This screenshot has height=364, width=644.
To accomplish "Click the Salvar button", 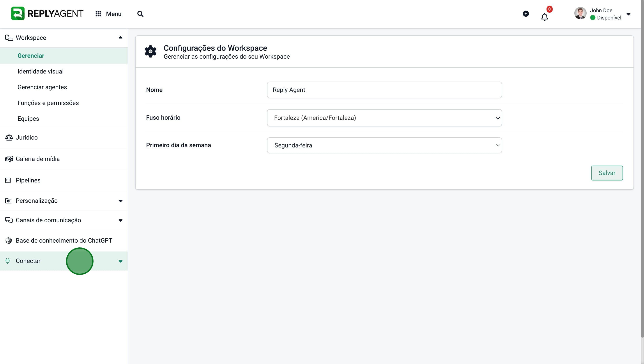I will pyautogui.click(x=607, y=173).
